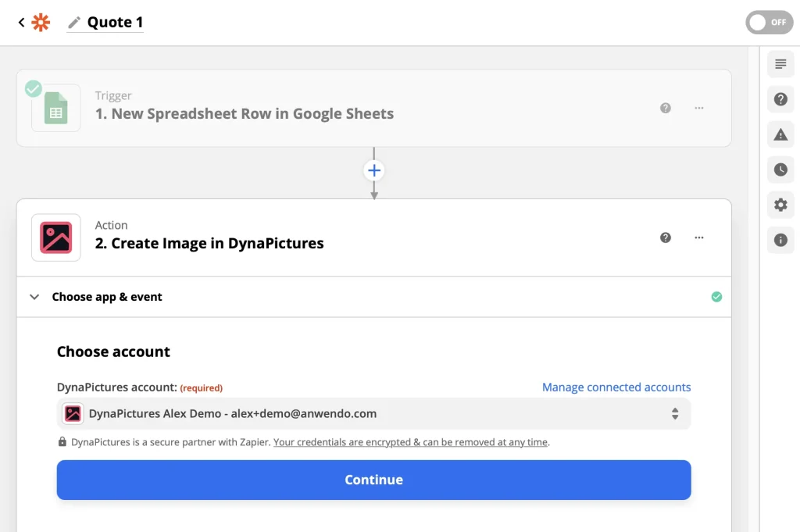Click the blue Continue button
Screen dimensions: 800x532
(374, 480)
